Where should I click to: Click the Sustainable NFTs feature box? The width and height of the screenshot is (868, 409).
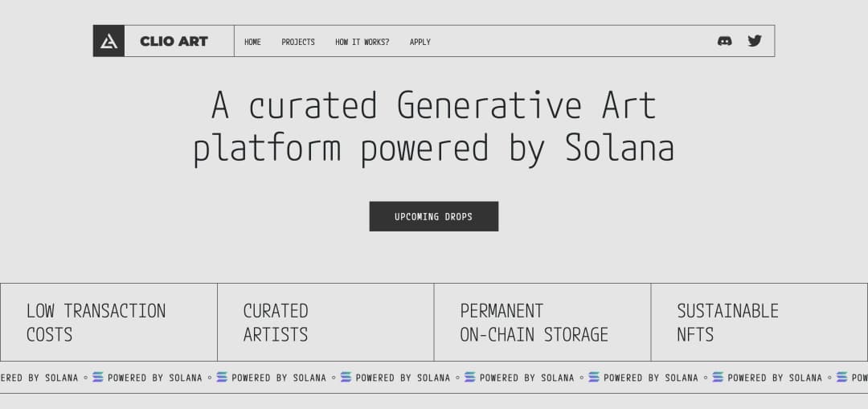point(759,322)
